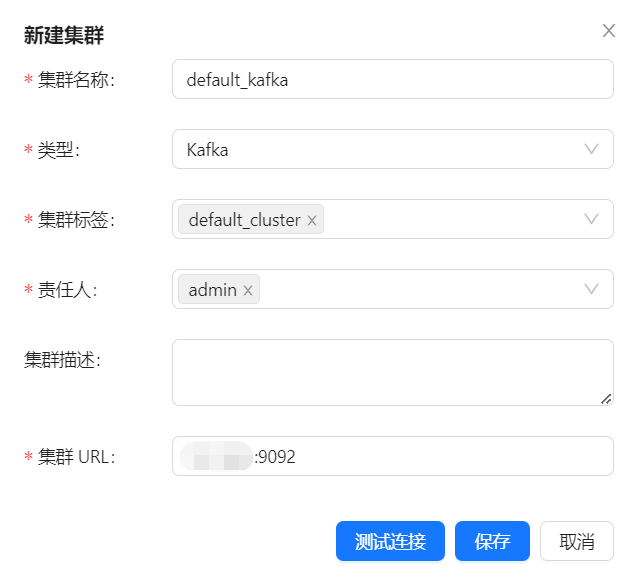Click the 集群名称 field label
The image size is (640, 579).
pyautogui.click(x=76, y=80)
